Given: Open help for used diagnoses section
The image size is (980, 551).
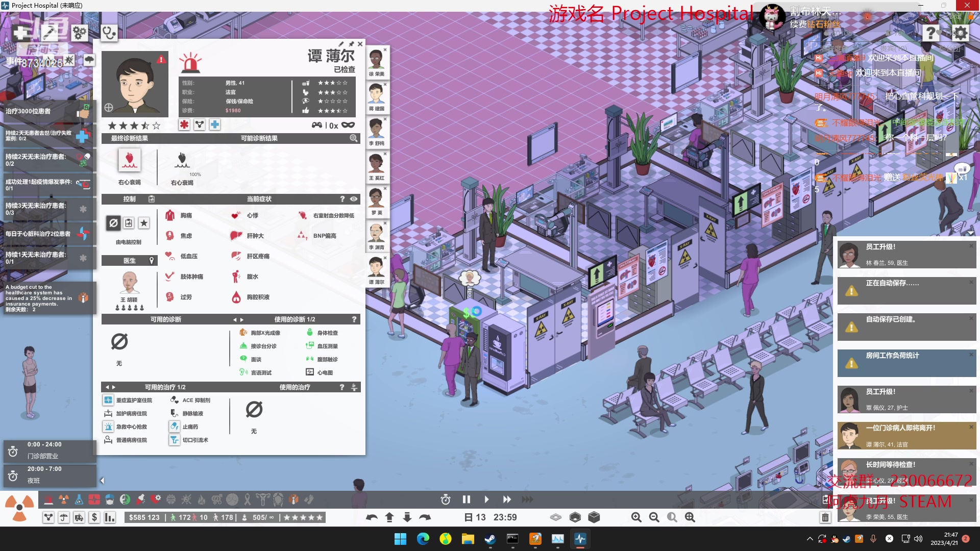Looking at the screenshot, I should click(x=354, y=319).
